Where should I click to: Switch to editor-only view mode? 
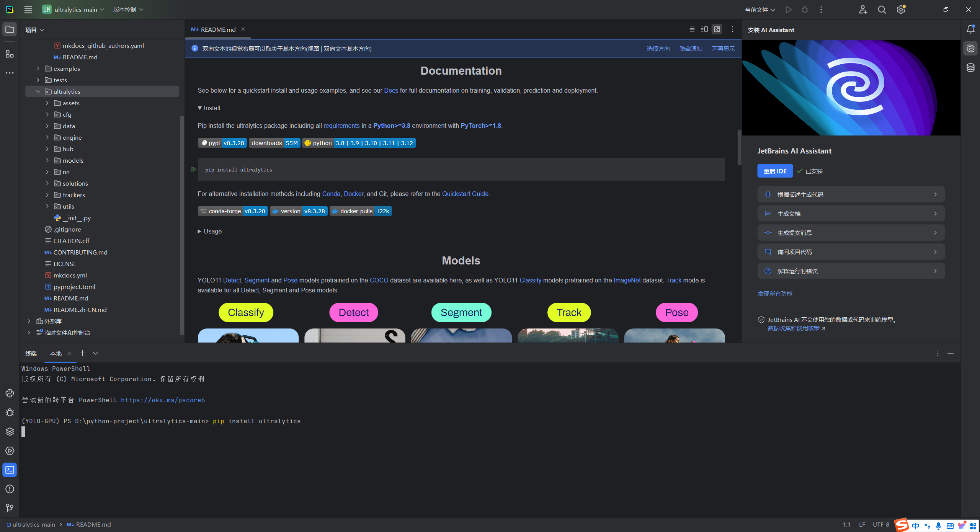pyautogui.click(x=692, y=29)
